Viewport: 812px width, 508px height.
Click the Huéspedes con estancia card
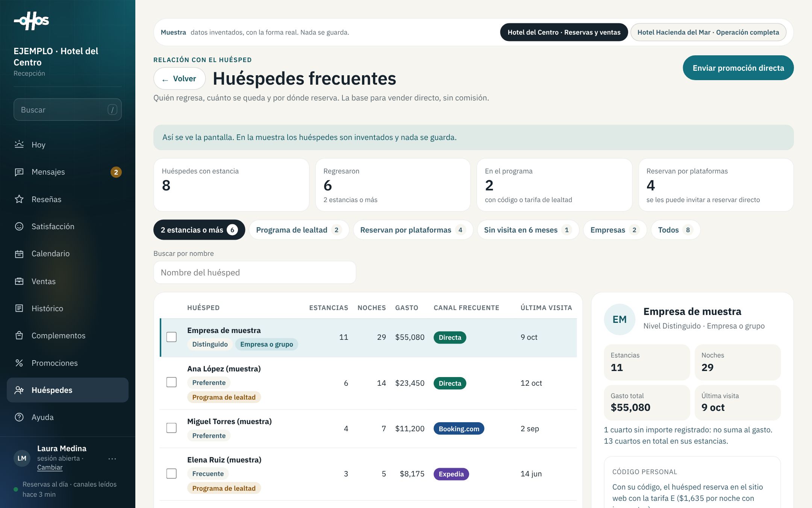point(231,185)
